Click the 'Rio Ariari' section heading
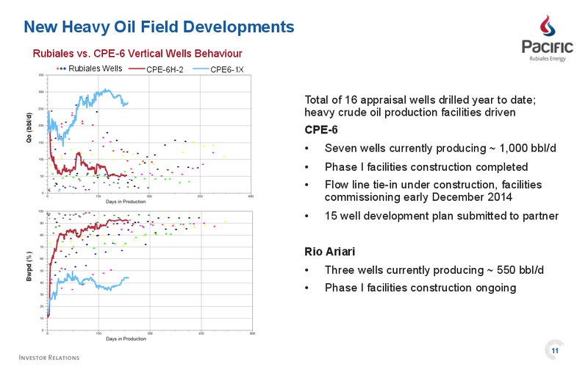Image resolution: width=588 pixels, height=368 pixels. 329,251
